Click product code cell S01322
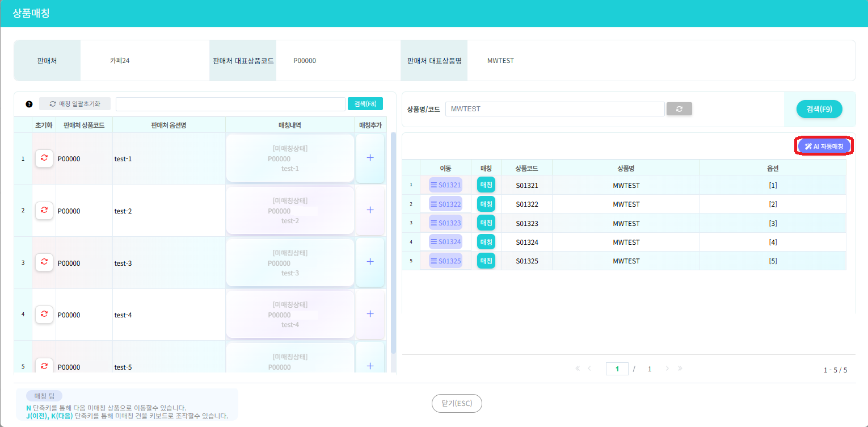This screenshot has width=868, height=427. click(x=527, y=204)
